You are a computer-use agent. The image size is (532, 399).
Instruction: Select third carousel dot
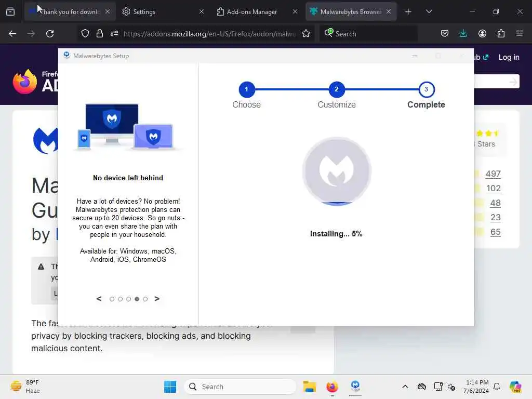click(x=129, y=299)
